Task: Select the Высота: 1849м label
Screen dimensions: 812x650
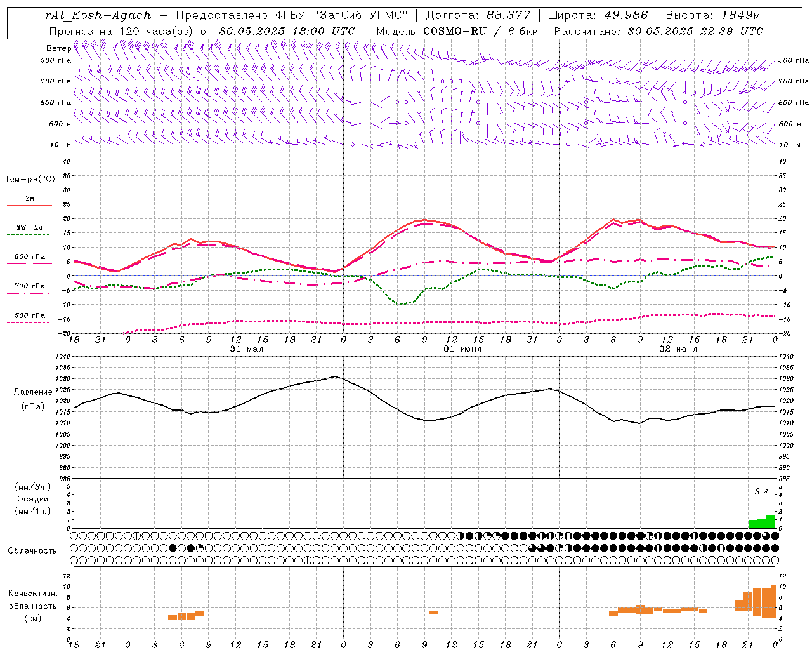Action: point(712,15)
